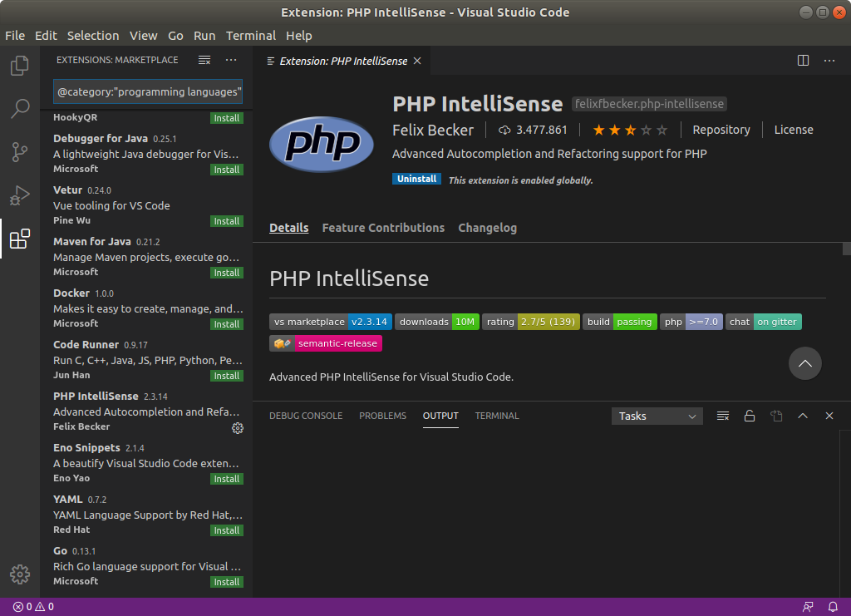Click the scroll to top round button
This screenshot has width=851, height=616.
coord(804,363)
